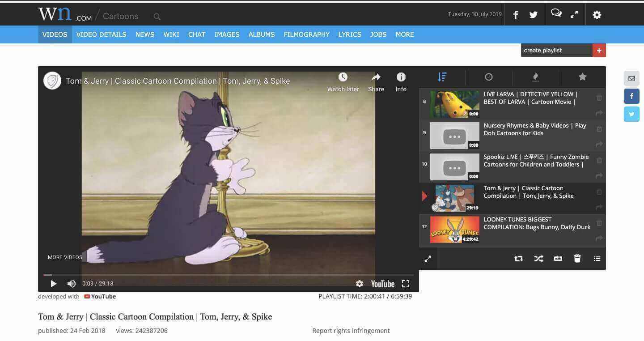The width and height of the screenshot is (644, 341).
Task: Expand the playlist panel with diagonal arrows
Action: click(x=428, y=259)
